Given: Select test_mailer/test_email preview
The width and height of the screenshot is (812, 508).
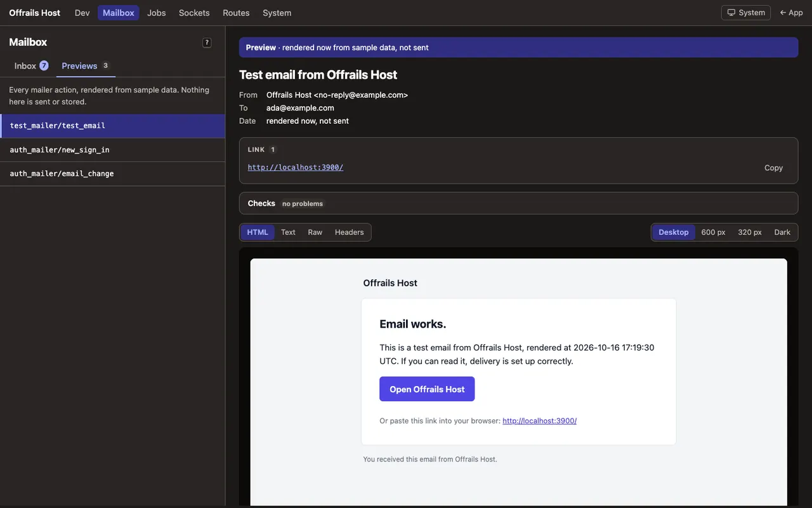Looking at the screenshot, I should (x=113, y=126).
